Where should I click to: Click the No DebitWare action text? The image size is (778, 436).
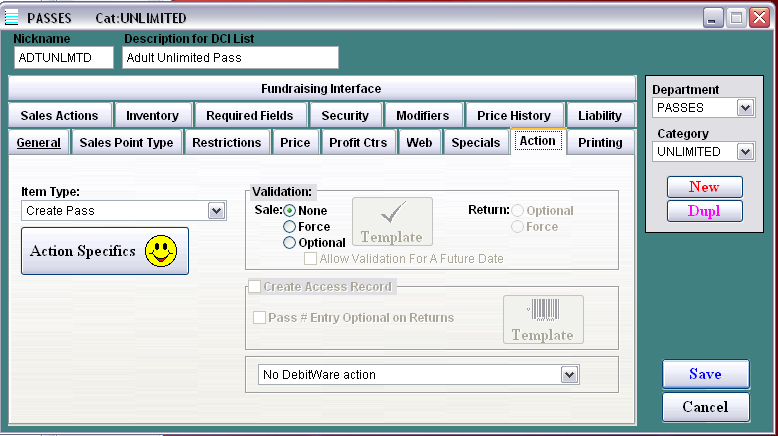[320, 375]
